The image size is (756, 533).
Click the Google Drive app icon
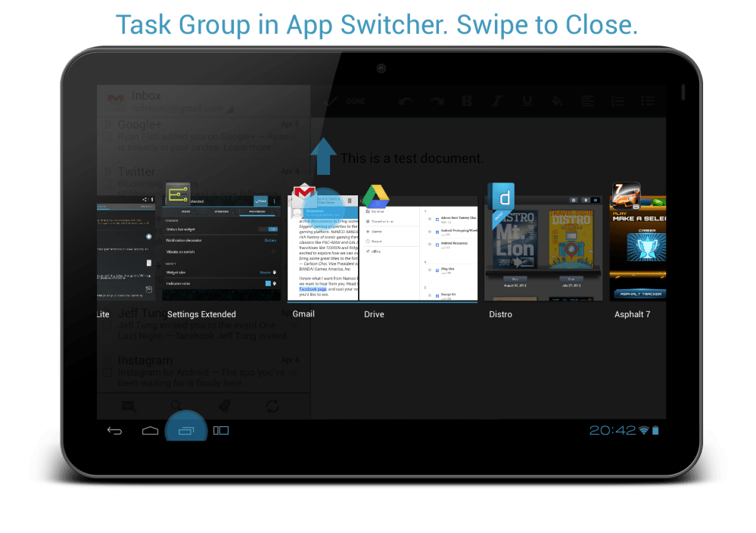click(x=375, y=197)
